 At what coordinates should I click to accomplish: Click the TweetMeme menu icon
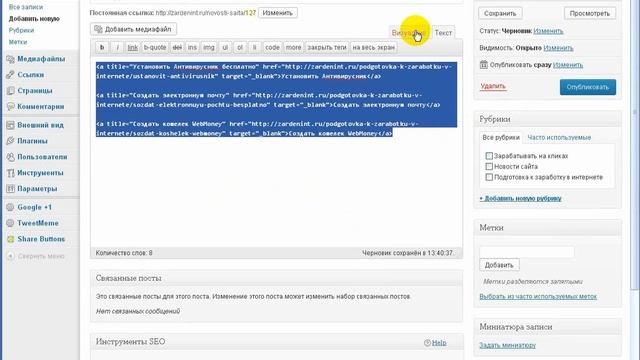coord(11,223)
